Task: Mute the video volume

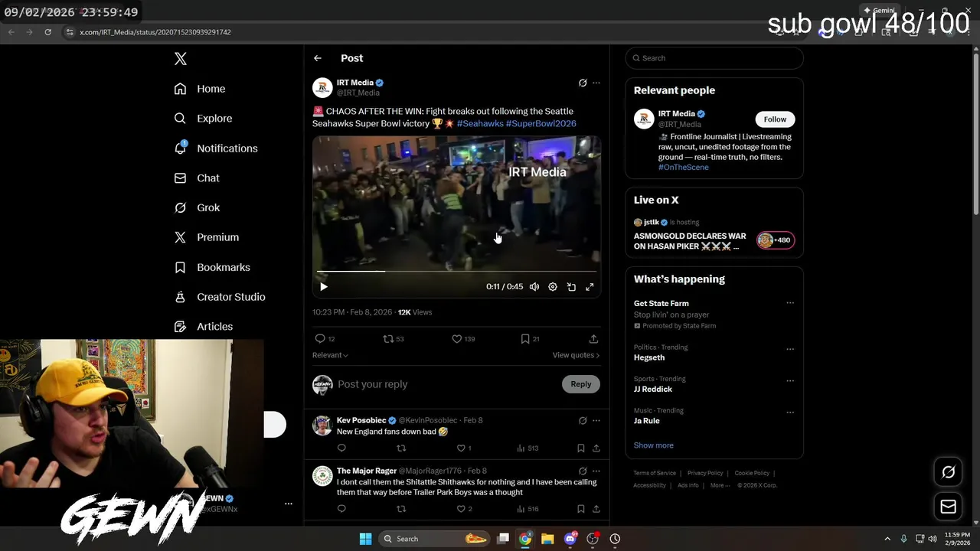Action: click(534, 287)
